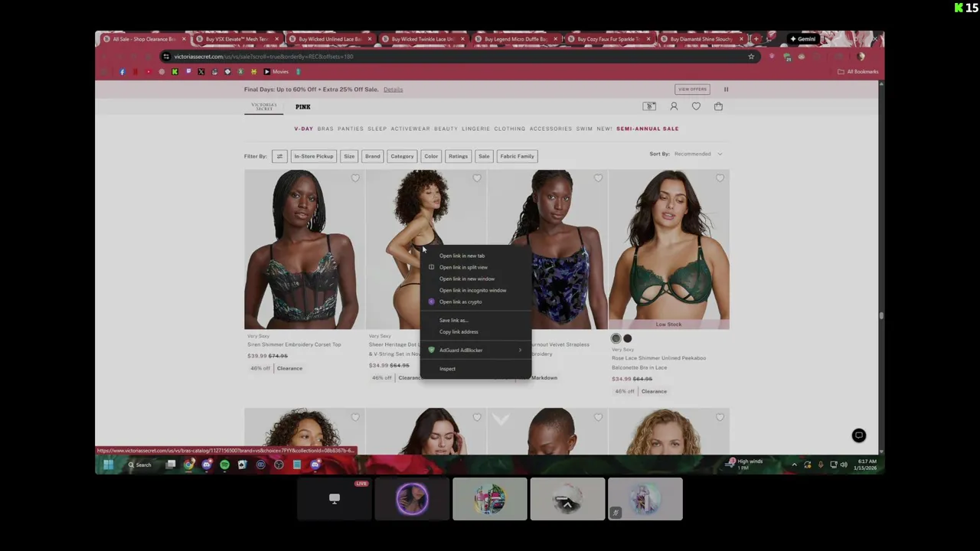The height and width of the screenshot is (551, 980).
Task: Bookmark this page with the star icon
Action: (751, 57)
